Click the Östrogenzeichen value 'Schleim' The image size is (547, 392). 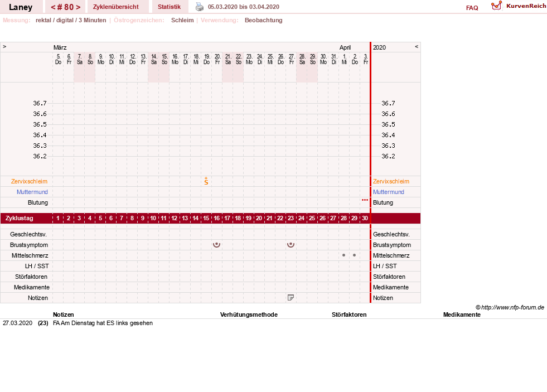coord(182,20)
